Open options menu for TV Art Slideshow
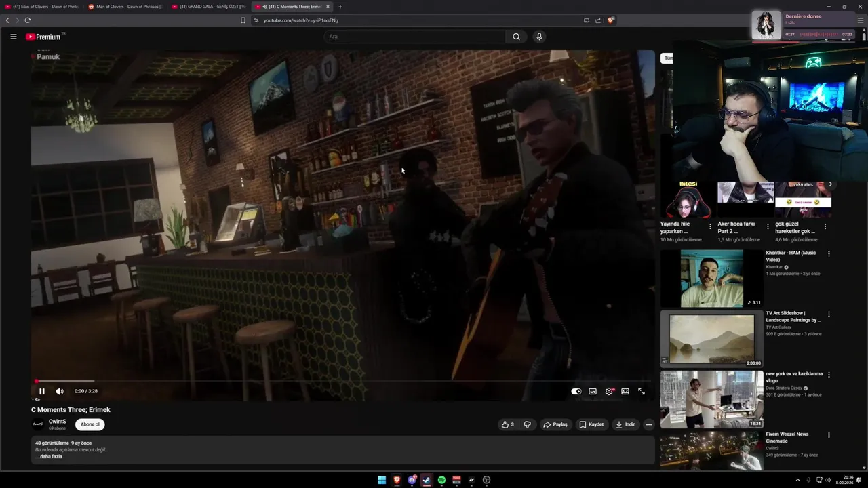Viewport: 868px width, 488px height. [x=829, y=314]
